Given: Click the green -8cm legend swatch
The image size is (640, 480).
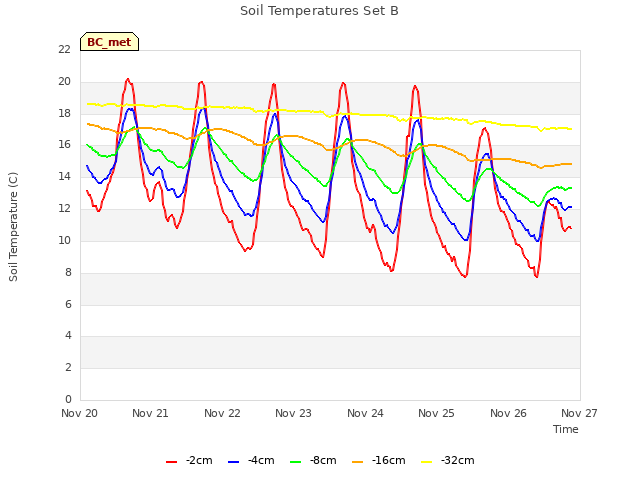Looking at the screenshot, I should coord(295,462).
